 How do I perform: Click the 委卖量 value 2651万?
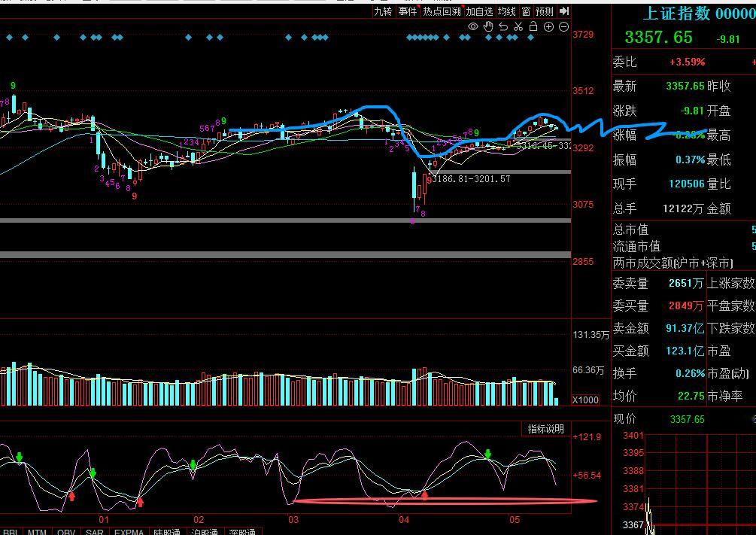click(686, 283)
